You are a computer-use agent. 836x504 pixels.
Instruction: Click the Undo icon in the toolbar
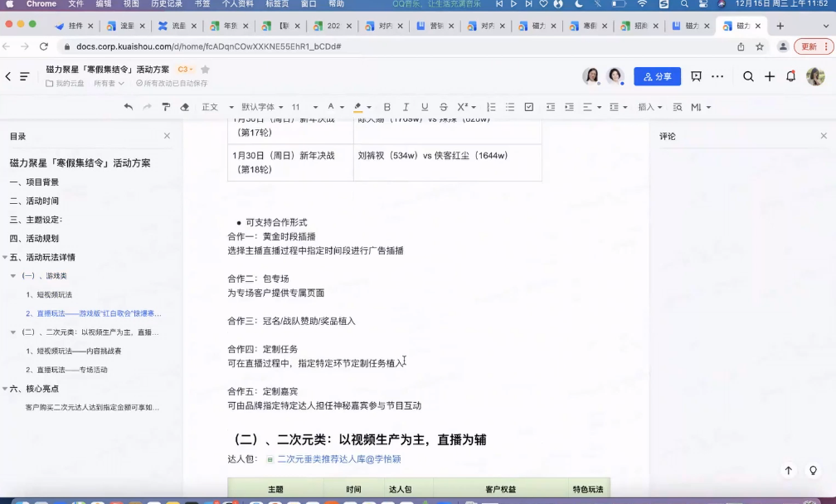[x=129, y=107]
